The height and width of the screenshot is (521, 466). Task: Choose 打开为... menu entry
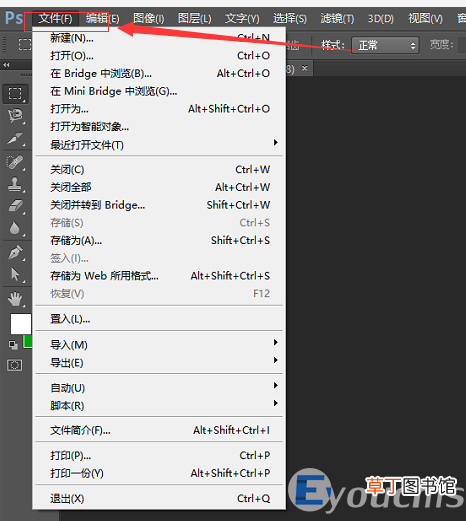[x=159, y=109]
